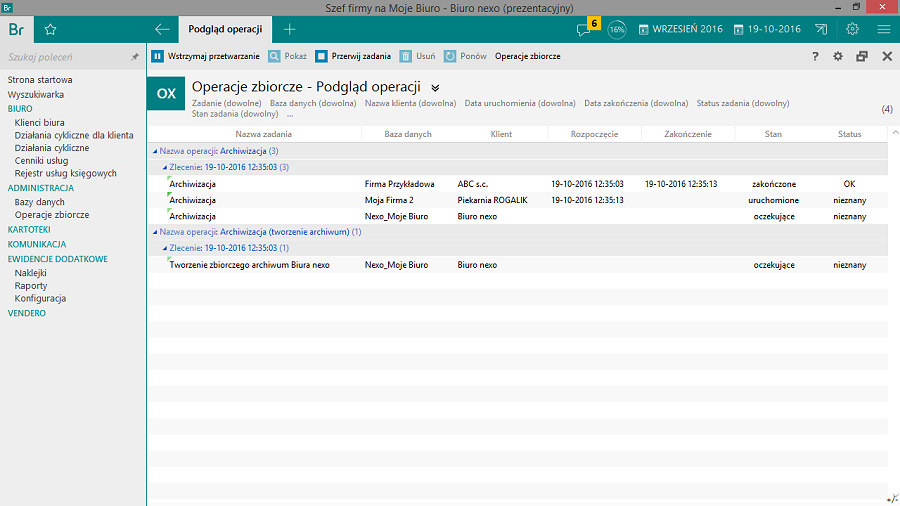The width and height of the screenshot is (900, 506).
Task: Click Przerwij zadania in toolbar
Action: click(353, 56)
